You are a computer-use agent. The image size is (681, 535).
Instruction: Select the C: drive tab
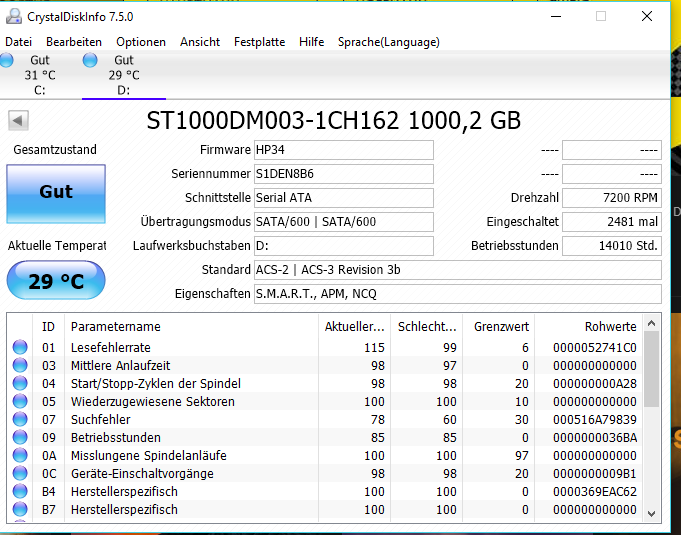point(40,75)
